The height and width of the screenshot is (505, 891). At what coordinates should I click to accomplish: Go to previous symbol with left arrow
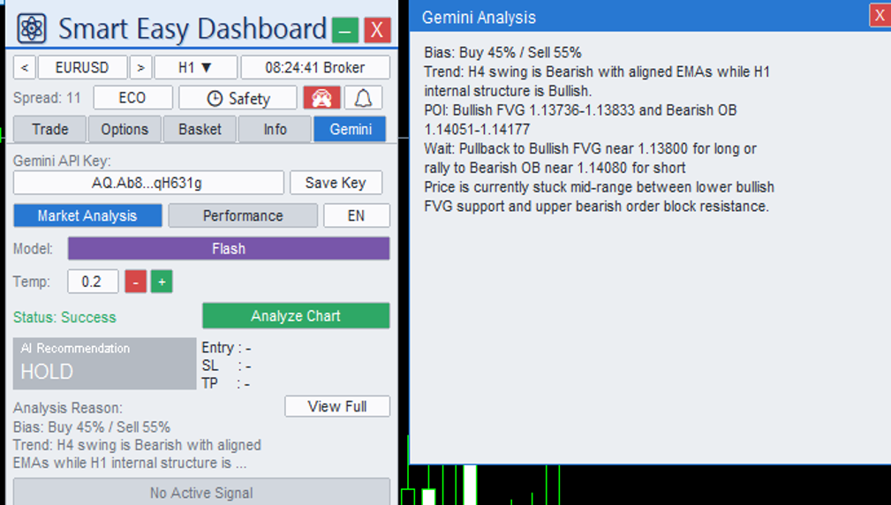click(x=24, y=68)
